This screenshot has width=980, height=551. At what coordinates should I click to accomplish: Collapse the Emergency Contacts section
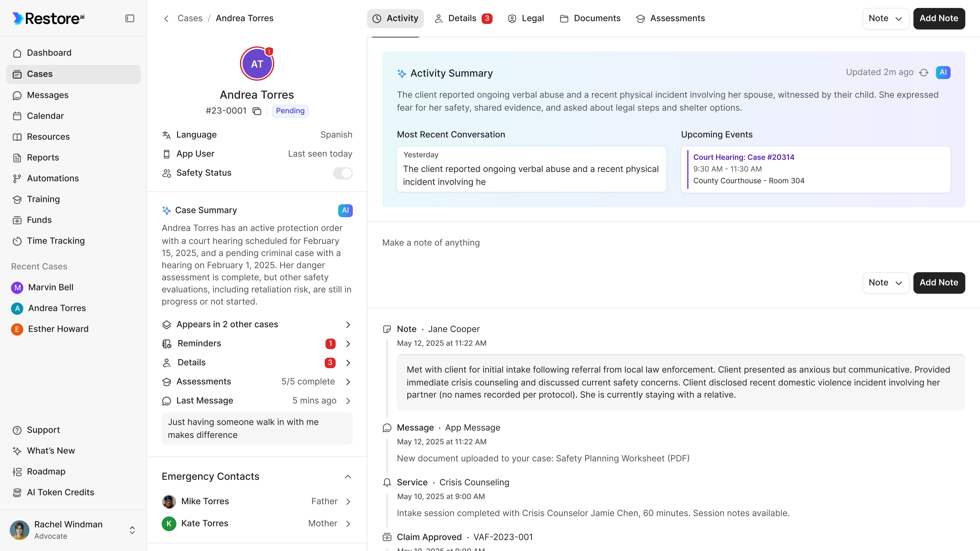tap(348, 476)
